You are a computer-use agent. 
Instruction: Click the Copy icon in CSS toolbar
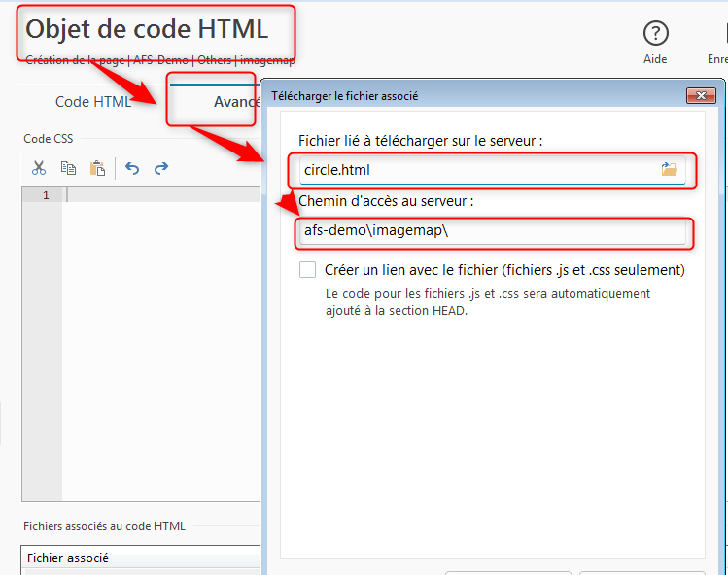(68, 168)
